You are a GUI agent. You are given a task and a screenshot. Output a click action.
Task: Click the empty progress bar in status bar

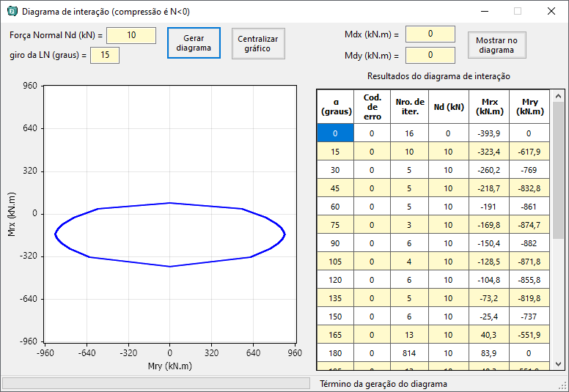pos(156,383)
